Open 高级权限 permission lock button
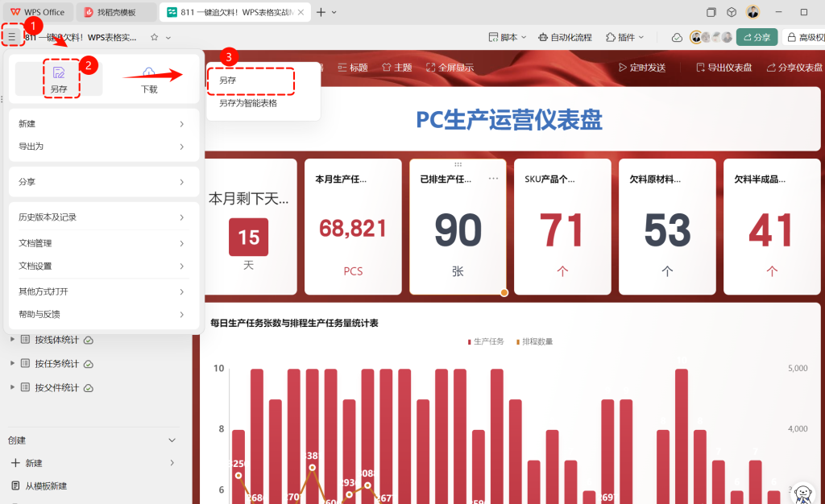 (805, 37)
